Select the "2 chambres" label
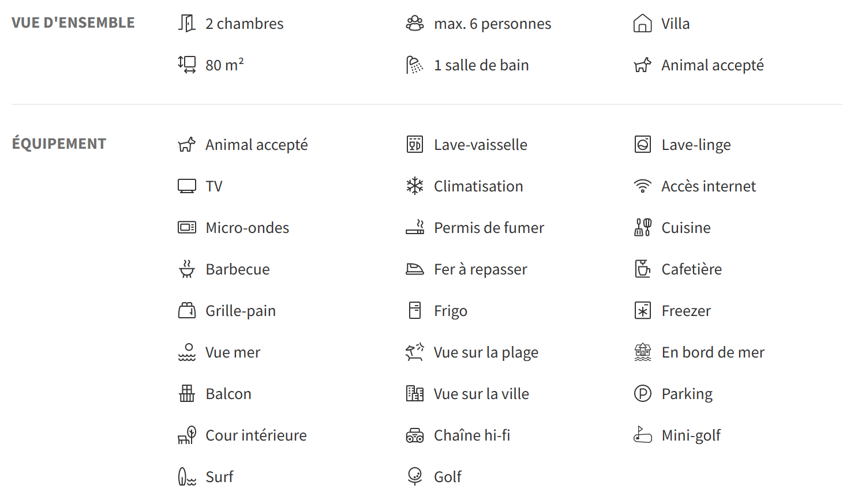The width and height of the screenshot is (854, 504). (245, 24)
